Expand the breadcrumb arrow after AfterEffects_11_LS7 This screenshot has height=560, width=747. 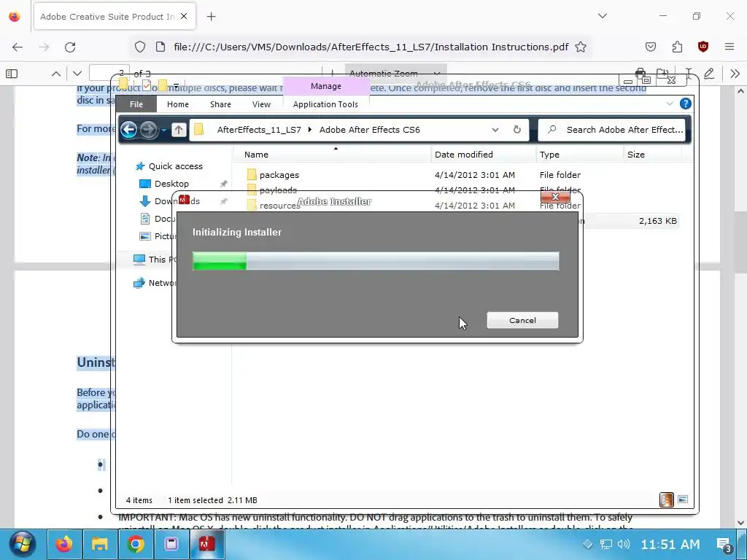pyautogui.click(x=309, y=130)
